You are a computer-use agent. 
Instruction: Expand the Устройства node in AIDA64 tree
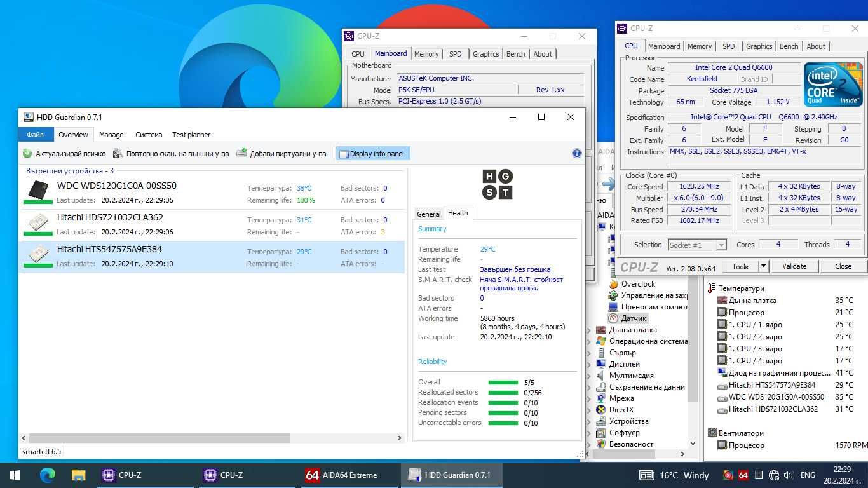pyautogui.click(x=589, y=422)
